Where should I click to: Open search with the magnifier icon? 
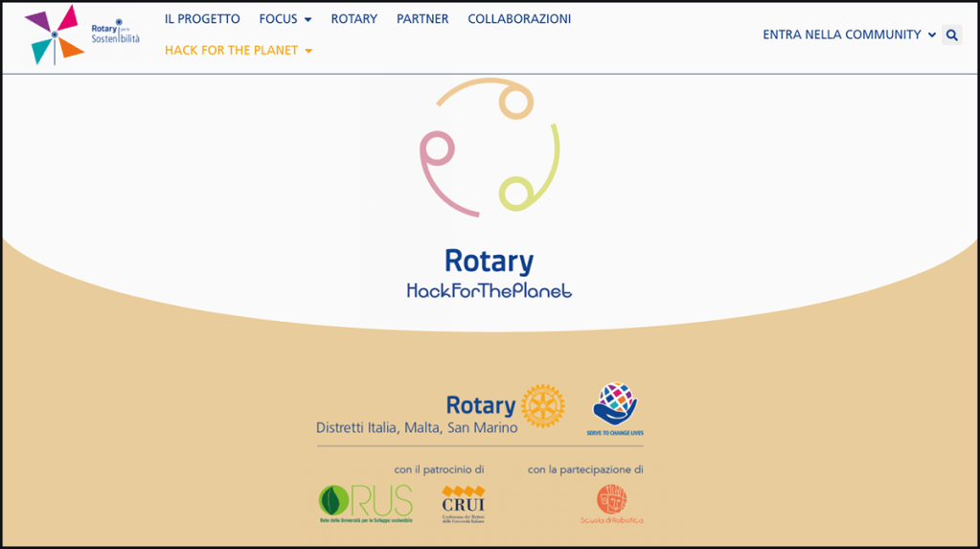(951, 35)
